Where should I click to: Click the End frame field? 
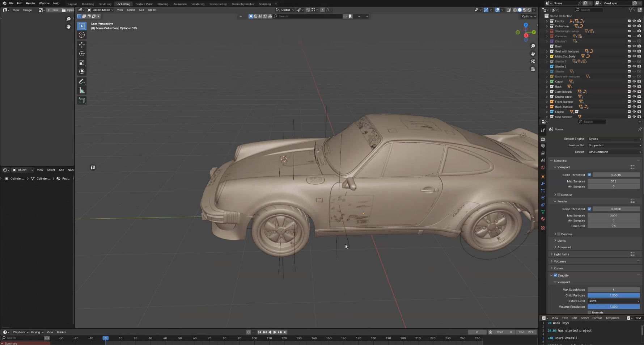click(527, 332)
